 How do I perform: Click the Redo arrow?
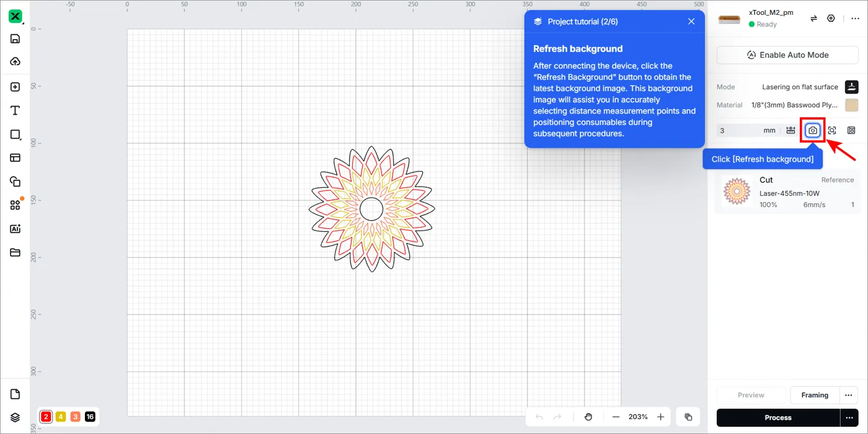557,417
